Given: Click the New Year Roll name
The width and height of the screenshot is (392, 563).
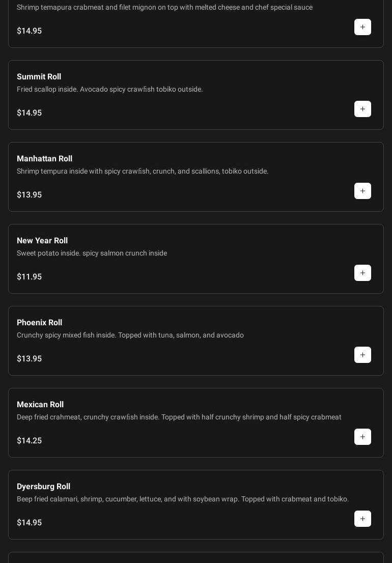Looking at the screenshot, I should (x=42, y=241).
